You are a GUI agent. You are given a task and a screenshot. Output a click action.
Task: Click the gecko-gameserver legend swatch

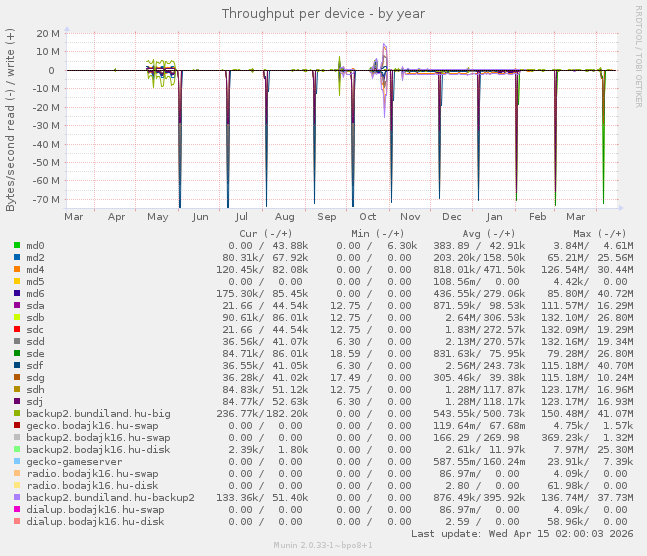(17, 461)
